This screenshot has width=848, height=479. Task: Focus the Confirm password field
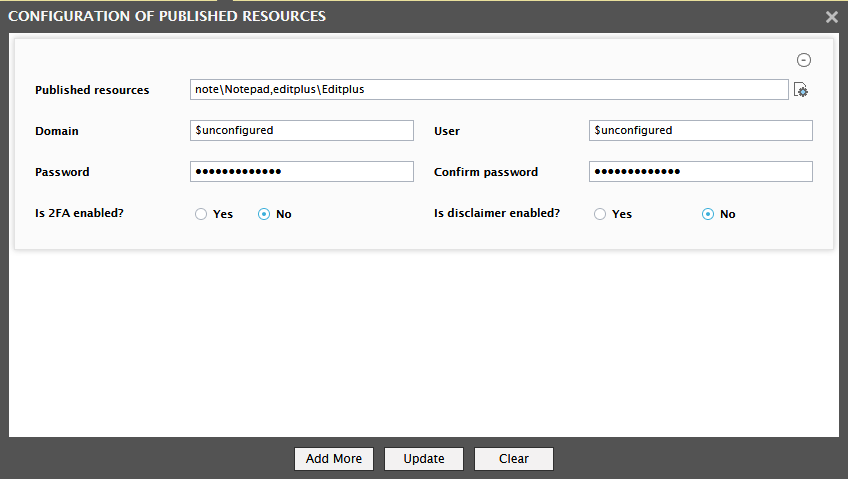tap(701, 171)
